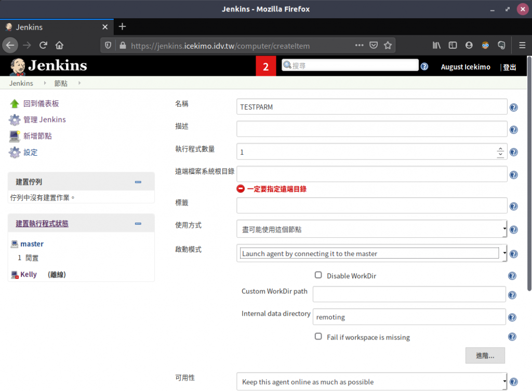The height and width of the screenshot is (392, 532).
Task: Click the Jenkins logo in the header
Action: point(48,66)
